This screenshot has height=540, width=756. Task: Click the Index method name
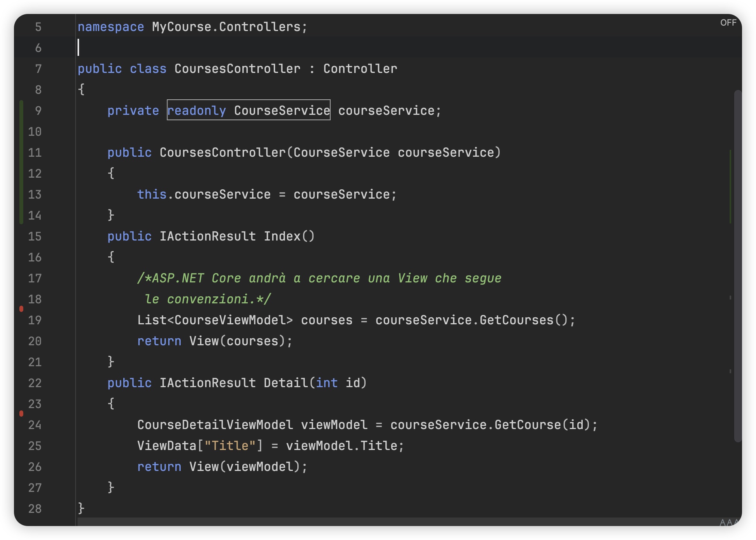[x=282, y=236]
